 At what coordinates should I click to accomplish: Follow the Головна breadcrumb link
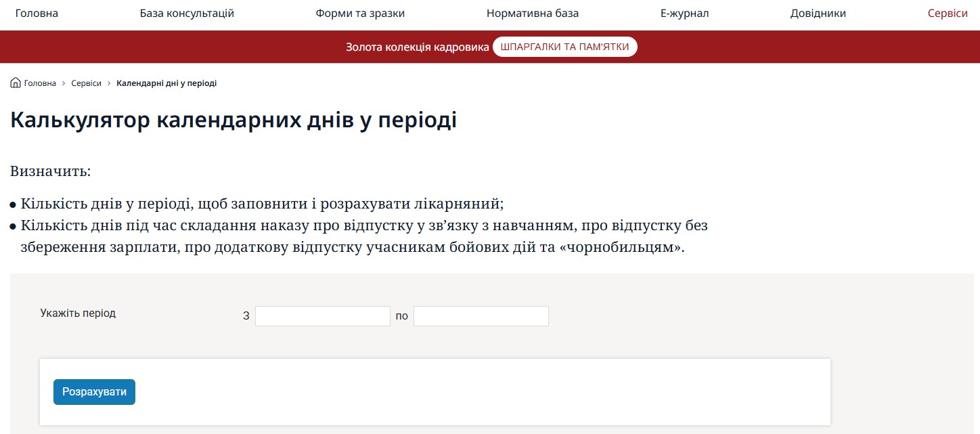(40, 83)
